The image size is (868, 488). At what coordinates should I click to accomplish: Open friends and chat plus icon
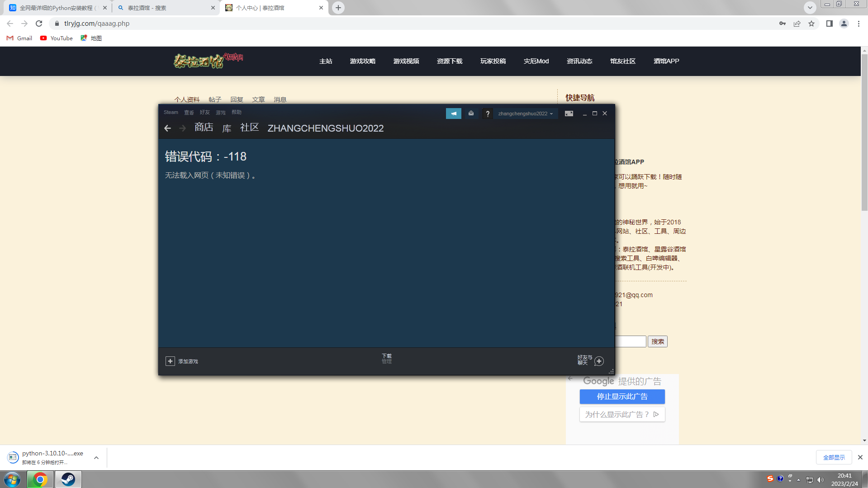tap(599, 361)
